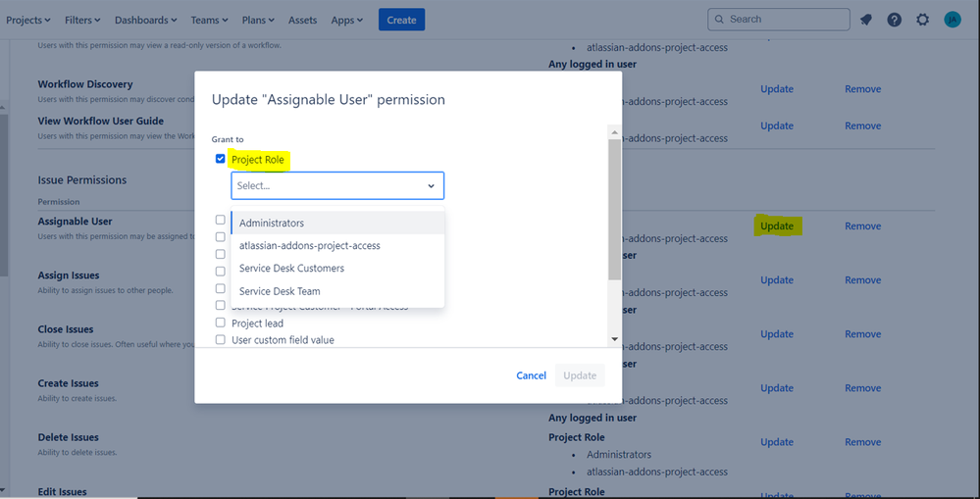
Task: Click Remove link for View Workflow User Guide
Action: click(863, 125)
